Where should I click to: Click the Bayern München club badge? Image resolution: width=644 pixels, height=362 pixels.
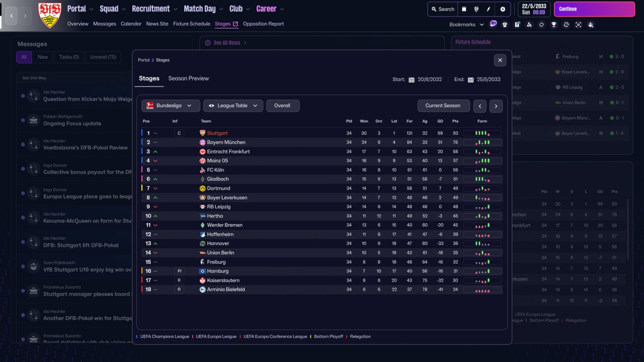(202, 142)
